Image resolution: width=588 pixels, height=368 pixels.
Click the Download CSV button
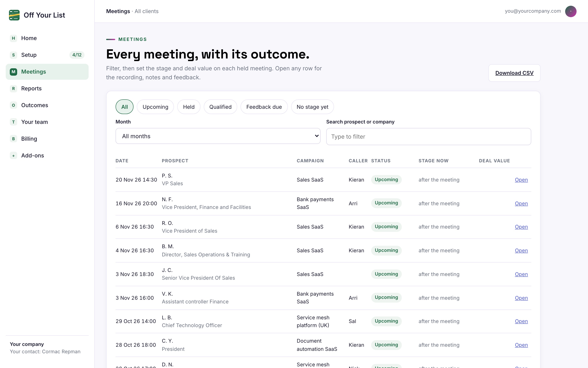514,73
